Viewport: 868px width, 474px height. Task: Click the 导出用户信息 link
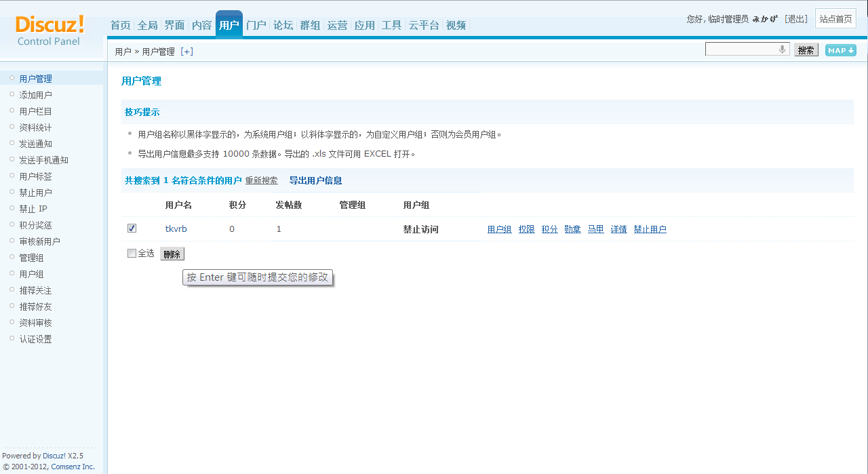coord(315,180)
